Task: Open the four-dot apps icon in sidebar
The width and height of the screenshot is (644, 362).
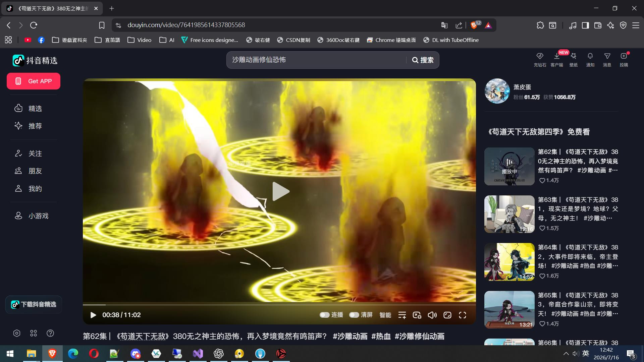Action: (34, 333)
